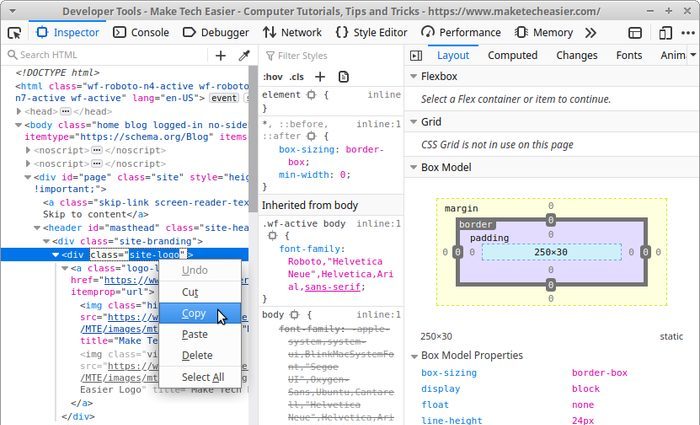Screen dimensions: 700x425
Task: Collapse the selected site-logo div node
Action: 56,254
